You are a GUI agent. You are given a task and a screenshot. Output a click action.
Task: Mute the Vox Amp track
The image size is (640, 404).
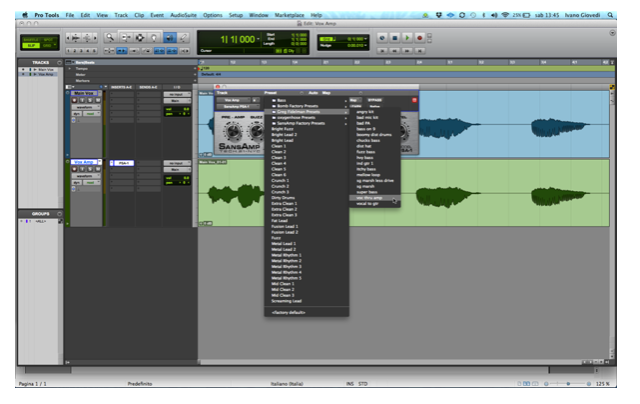tap(98, 169)
